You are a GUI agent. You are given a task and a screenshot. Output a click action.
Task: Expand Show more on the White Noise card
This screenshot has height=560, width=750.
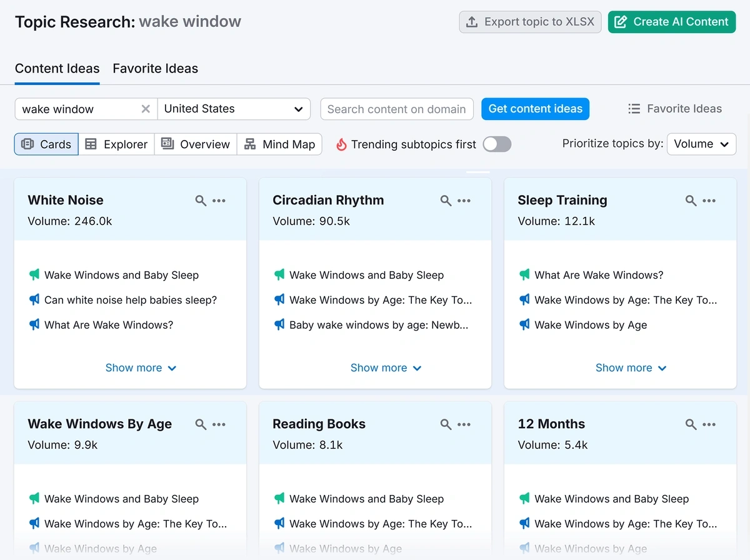click(x=141, y=368)
